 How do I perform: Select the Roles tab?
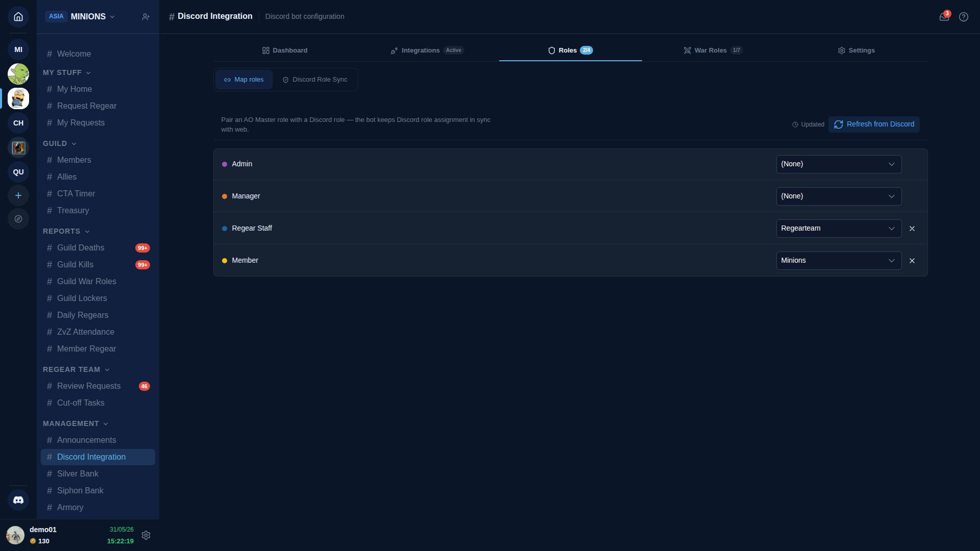tap(571, 51)
